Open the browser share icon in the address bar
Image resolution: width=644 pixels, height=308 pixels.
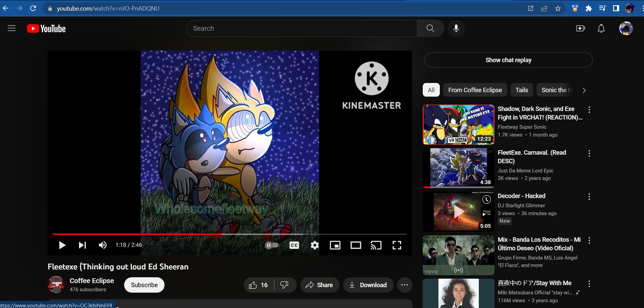click(x=544, y=9)
